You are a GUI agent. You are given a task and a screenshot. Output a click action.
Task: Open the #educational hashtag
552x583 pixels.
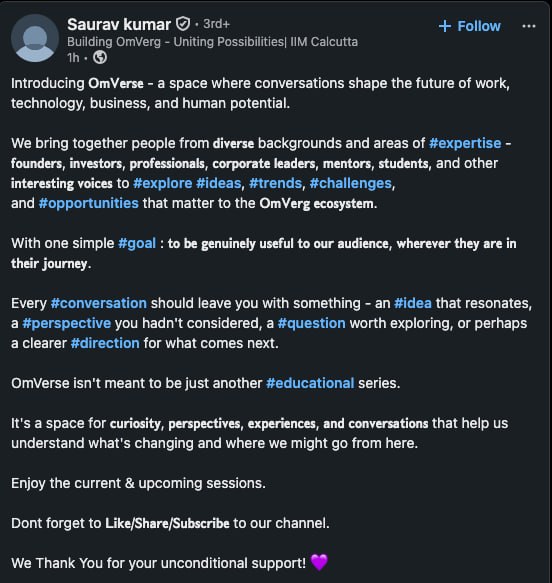coord(310,383)
